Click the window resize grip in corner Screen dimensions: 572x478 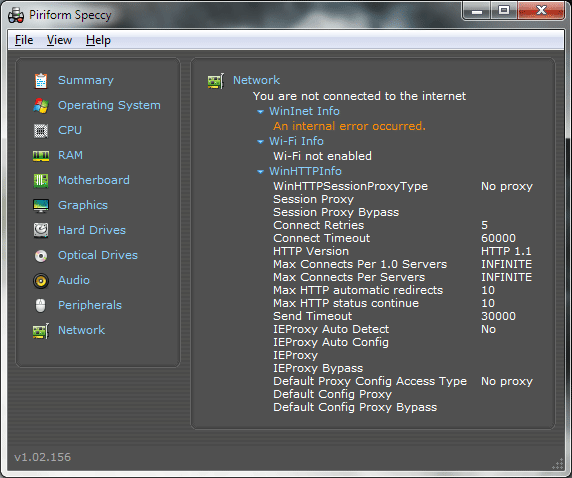click(558, 464)
